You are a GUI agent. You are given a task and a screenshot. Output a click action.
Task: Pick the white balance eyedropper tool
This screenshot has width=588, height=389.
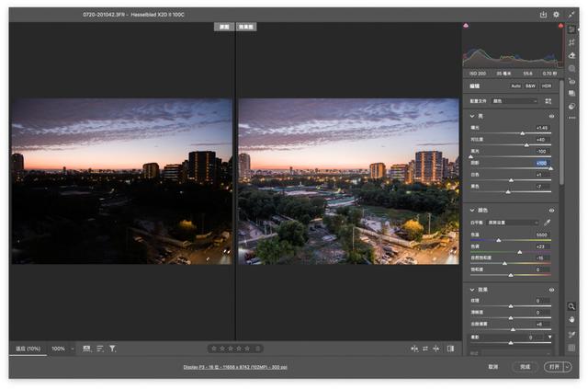548,223
